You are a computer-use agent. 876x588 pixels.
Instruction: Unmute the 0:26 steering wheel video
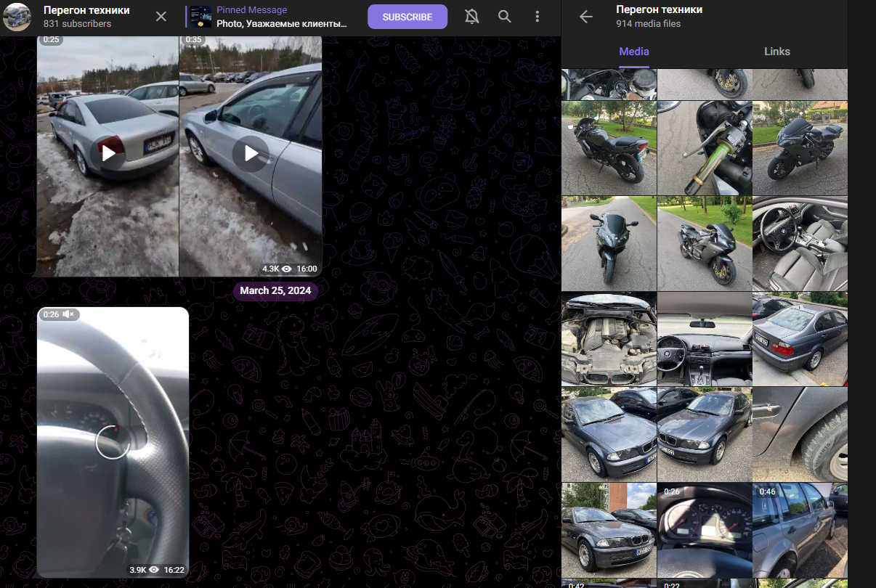coord(68,314)
